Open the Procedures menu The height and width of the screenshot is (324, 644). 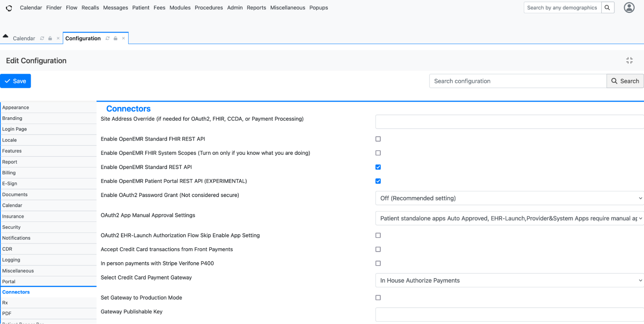pos(209,8)
